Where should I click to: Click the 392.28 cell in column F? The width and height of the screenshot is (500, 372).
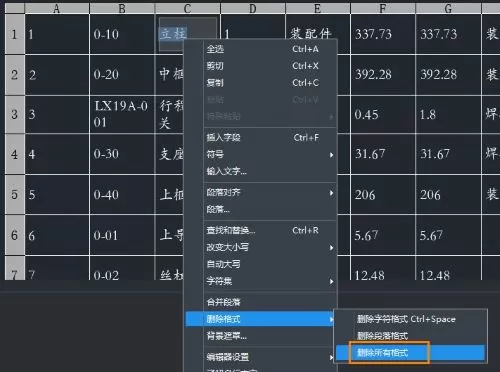pos(383,75)
